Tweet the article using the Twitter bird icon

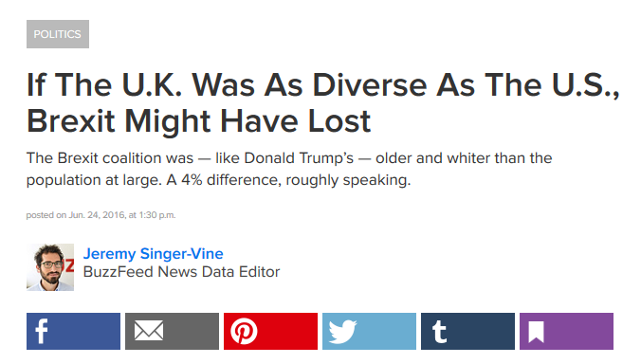(369, 332)
